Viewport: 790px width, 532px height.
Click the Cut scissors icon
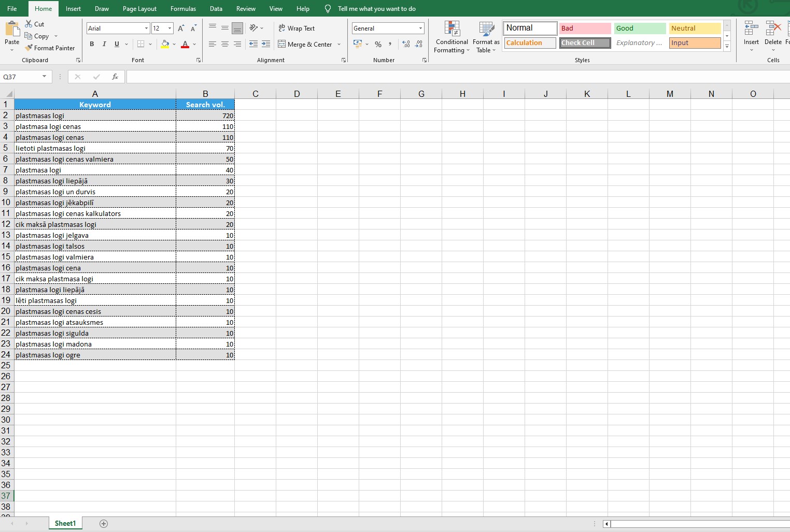(29, 24)
